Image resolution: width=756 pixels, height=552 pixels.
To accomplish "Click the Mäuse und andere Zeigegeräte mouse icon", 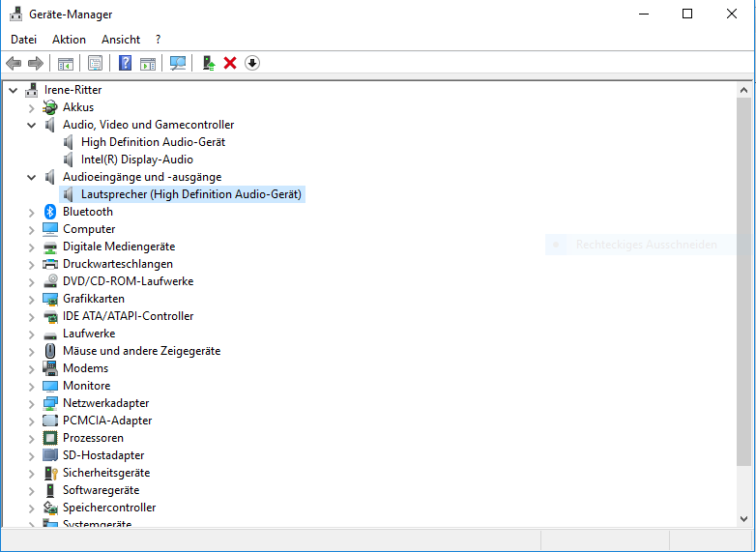I will point(50,351).
